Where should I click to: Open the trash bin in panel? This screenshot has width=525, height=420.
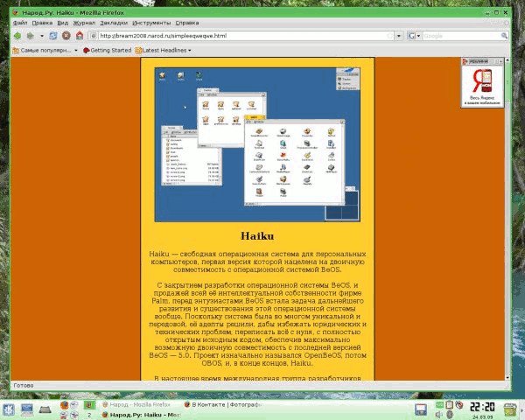[510, 409]
